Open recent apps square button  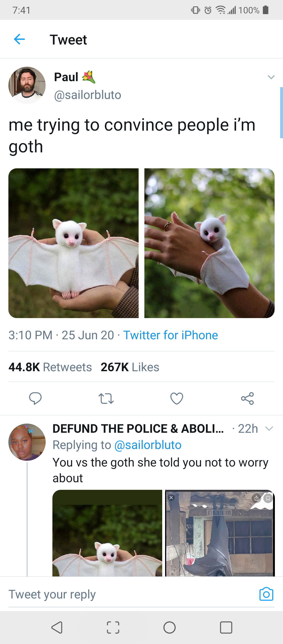(x=226, y=628)
